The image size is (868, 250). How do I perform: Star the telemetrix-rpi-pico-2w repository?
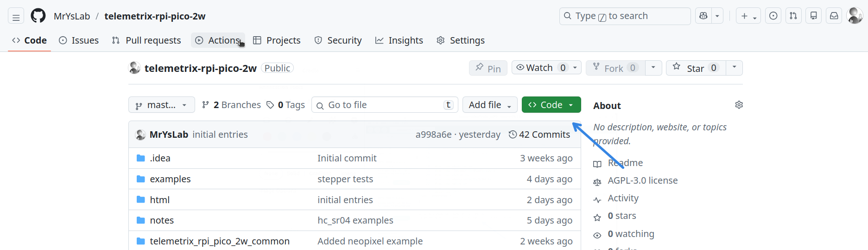pyautogui.click(x=696, y=68)
